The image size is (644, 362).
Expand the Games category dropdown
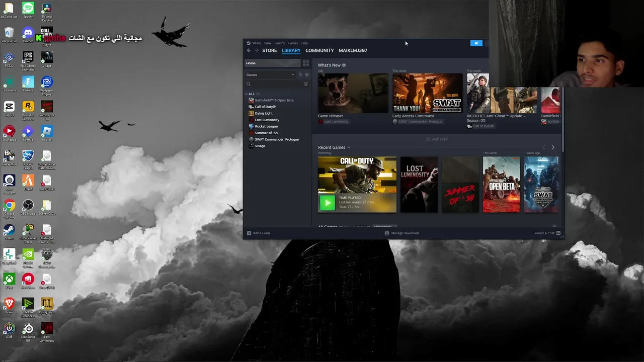293,75
